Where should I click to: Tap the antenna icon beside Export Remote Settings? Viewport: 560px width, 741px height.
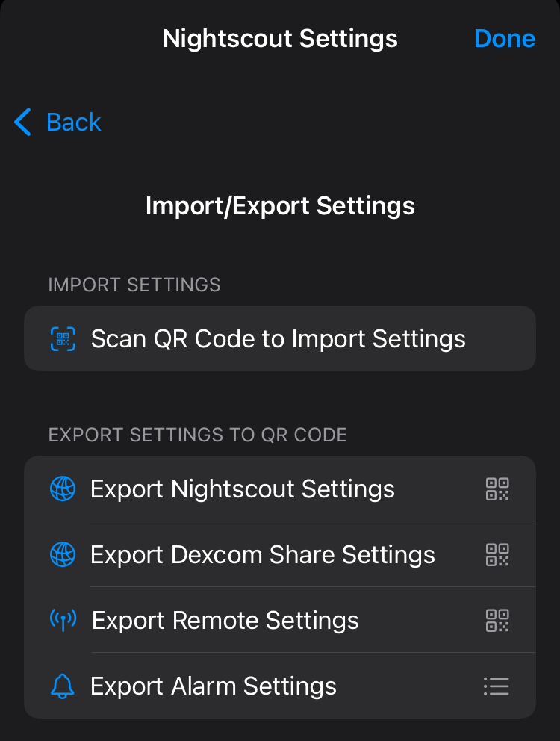point(63,620)
